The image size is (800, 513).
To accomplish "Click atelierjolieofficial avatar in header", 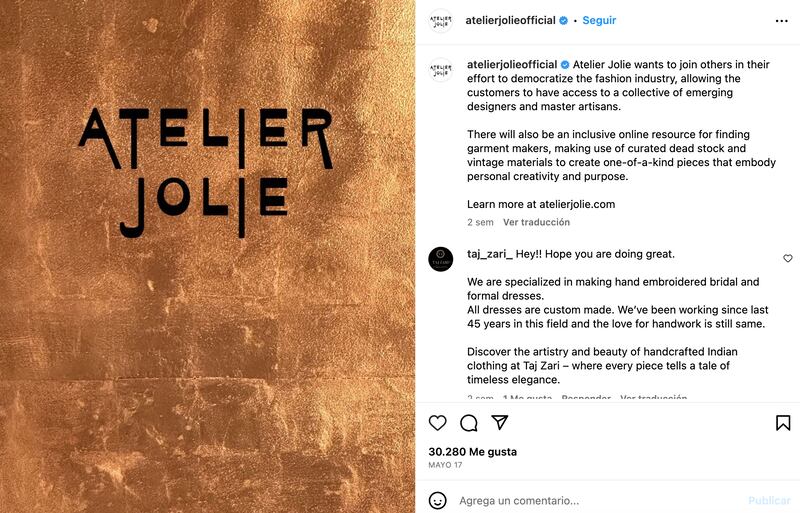I will tap(440, 21).
